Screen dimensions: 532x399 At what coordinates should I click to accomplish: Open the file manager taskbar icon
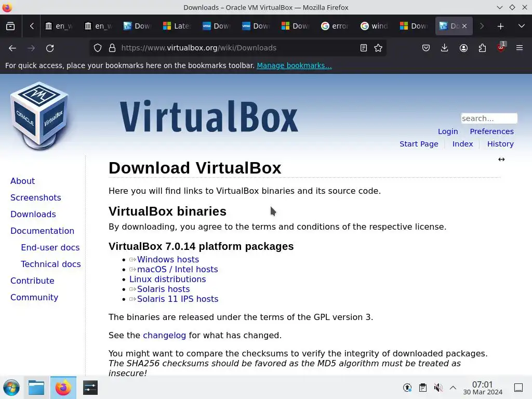click(36, 388)
